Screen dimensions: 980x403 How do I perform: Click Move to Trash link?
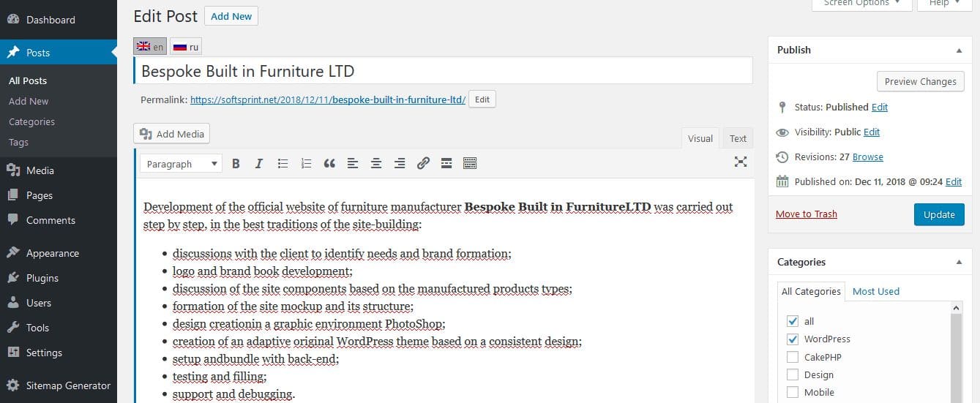pyautogui.click(x=807, y=214)
